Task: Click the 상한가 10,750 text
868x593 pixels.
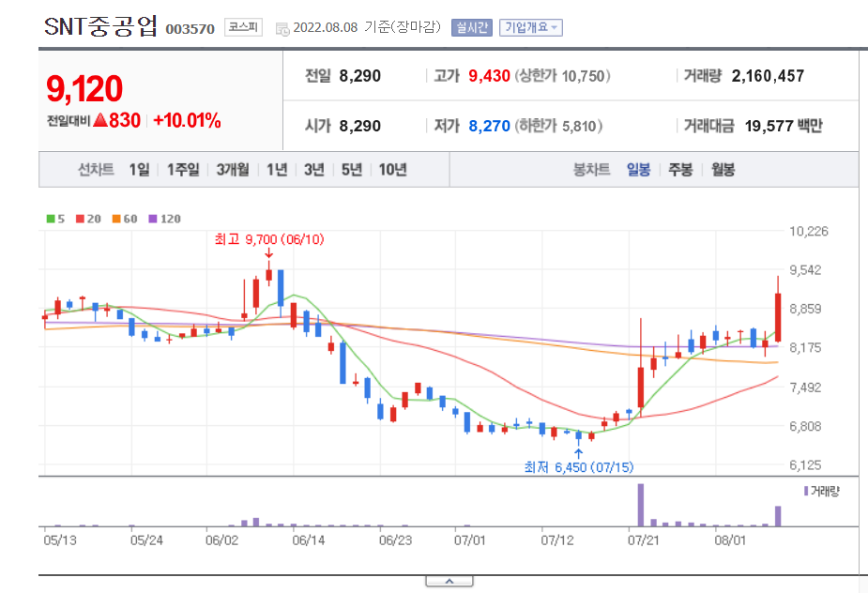Action: pyautogui.click(x=562, y=76)
